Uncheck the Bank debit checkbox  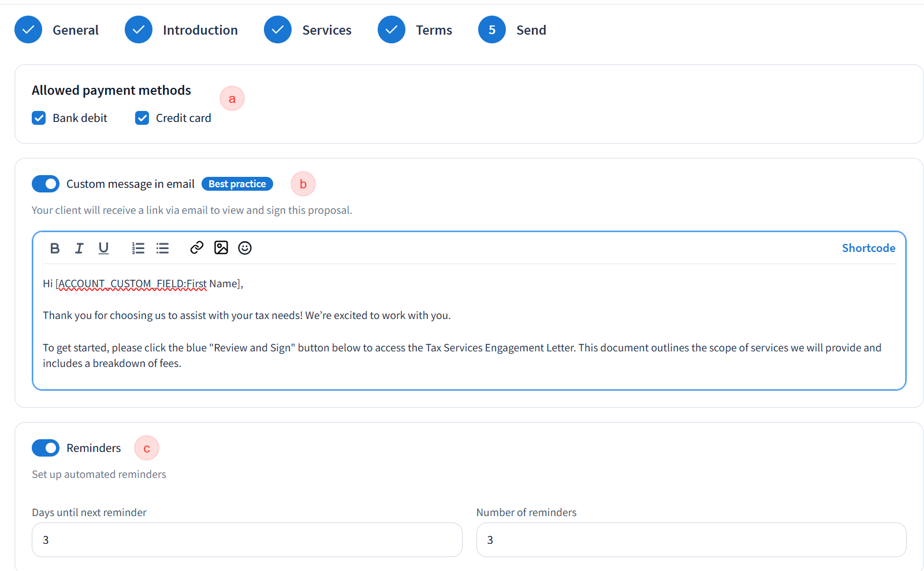coord(39,118)
